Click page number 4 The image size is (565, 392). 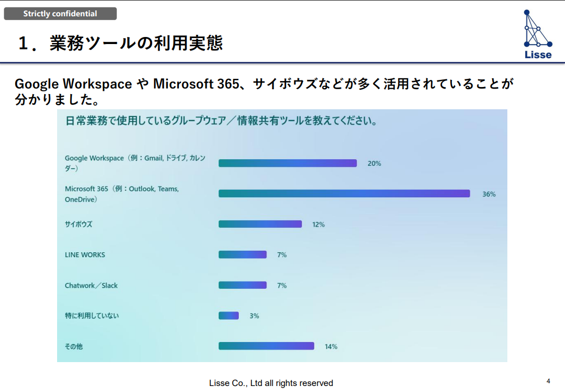548,381
